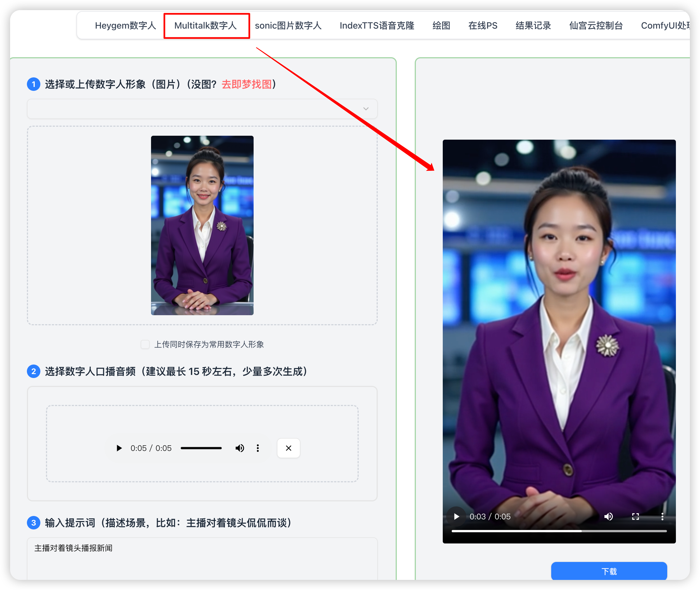The height and width of the screenshot is (590, 700).
Task: Switch to Heygem数字人 tab
Action: point(125,26)
